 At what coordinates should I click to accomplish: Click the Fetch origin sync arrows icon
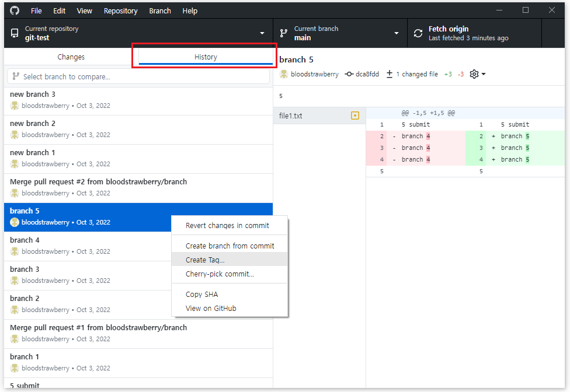pos(418,33)
